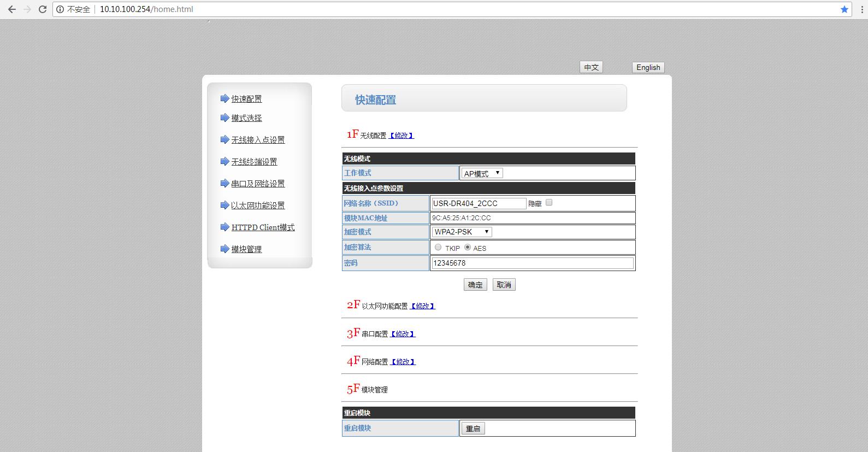Click arrow icon beside 模式选择 in sidebar
This screenshot has width=868, height=452.
225,118
